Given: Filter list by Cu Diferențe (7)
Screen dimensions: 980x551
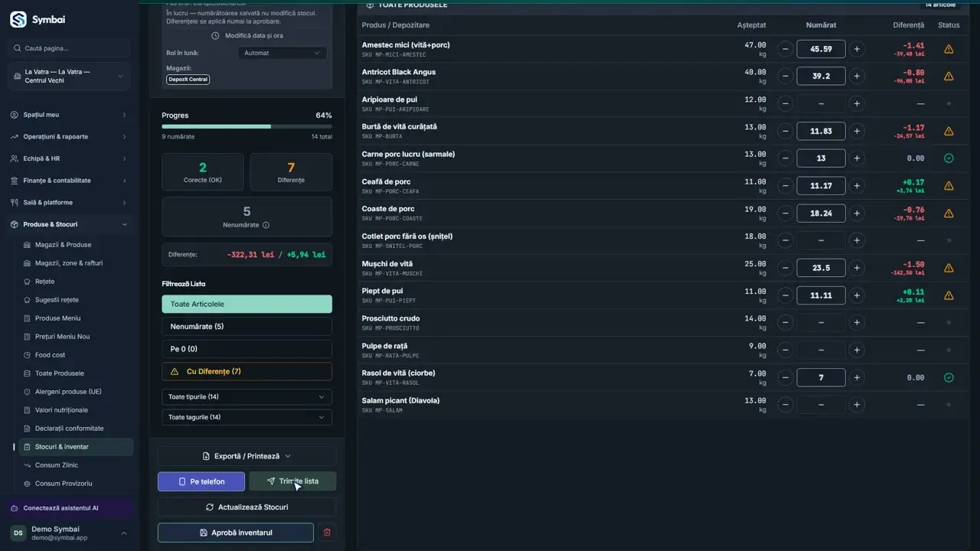Looking at the screenshot, I should tap(247, 371).
